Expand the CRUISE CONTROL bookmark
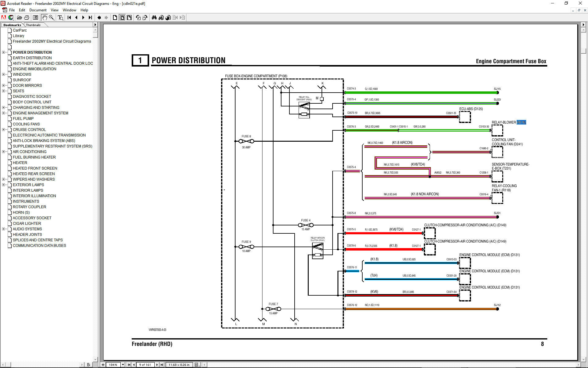588x368 pixels. pos(3,130)
